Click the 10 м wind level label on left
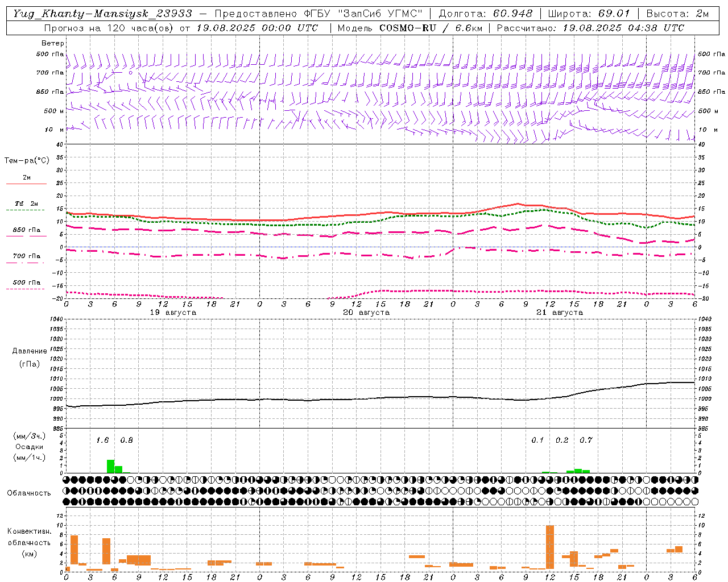The width and height of the screenshot is (728, 582). coord(54,130)
